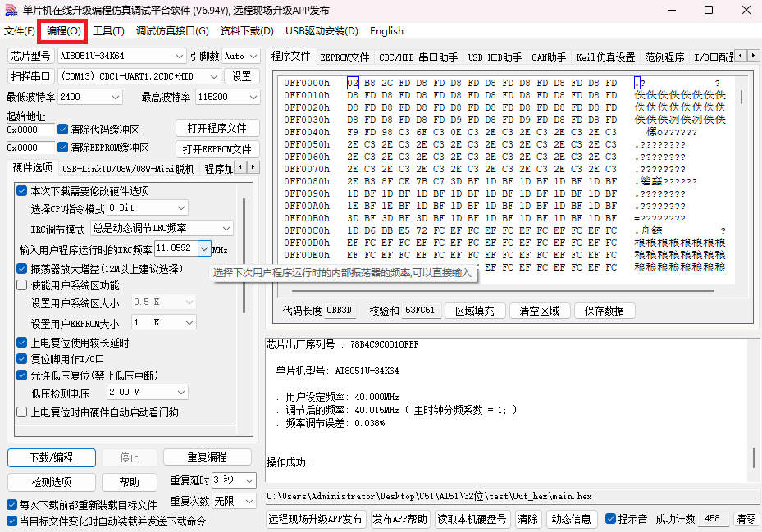Click the STC app logo icon in title bar
The width and height of the screenshot is (762, 532).
click(x=11, y=10)
